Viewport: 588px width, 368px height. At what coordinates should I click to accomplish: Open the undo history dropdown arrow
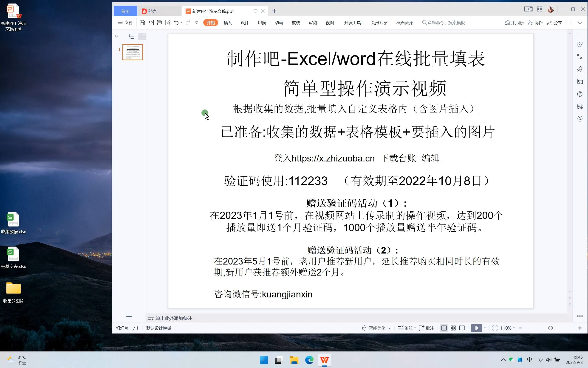(x=181, y=23)
